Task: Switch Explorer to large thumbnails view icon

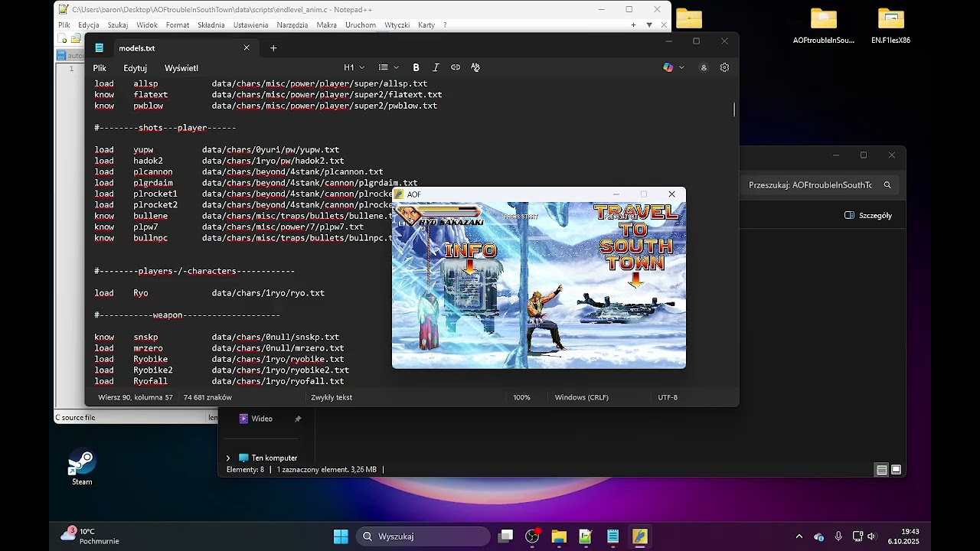Action: tap(896, 470)
